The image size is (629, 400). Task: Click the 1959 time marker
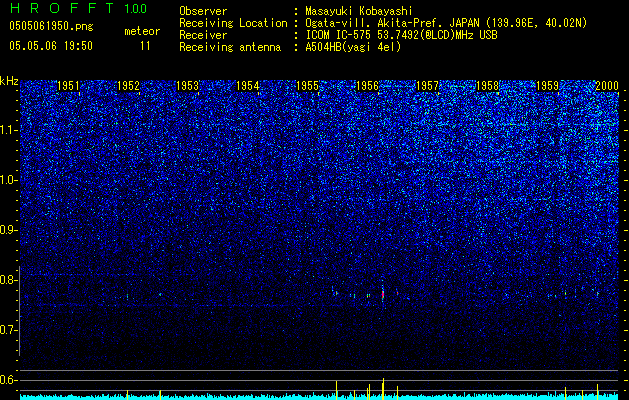coord(548,86)
